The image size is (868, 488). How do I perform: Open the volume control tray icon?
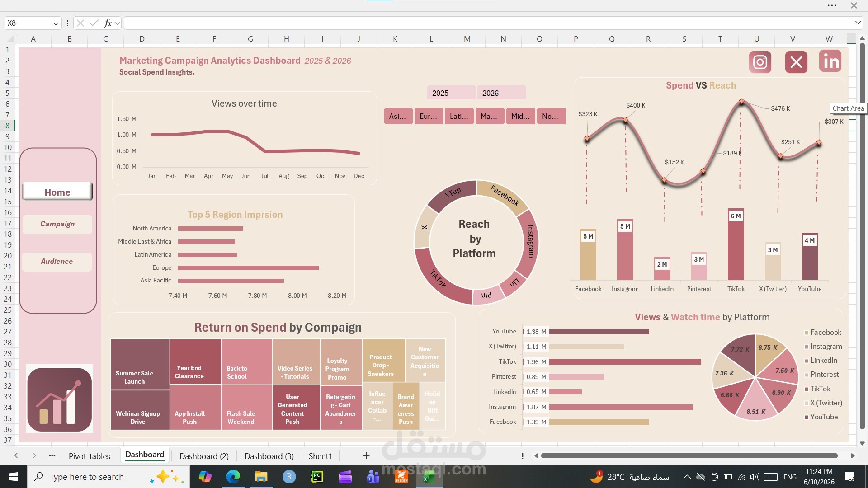(755, 477)
